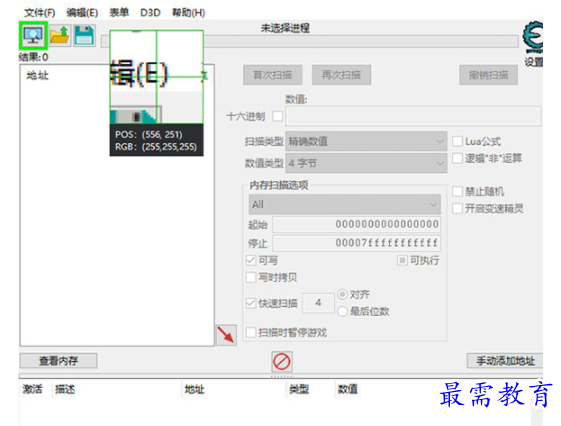Screen dimensions: 561x426
Task: Click the 地址 column header in address table
Action: click(194, 389)
